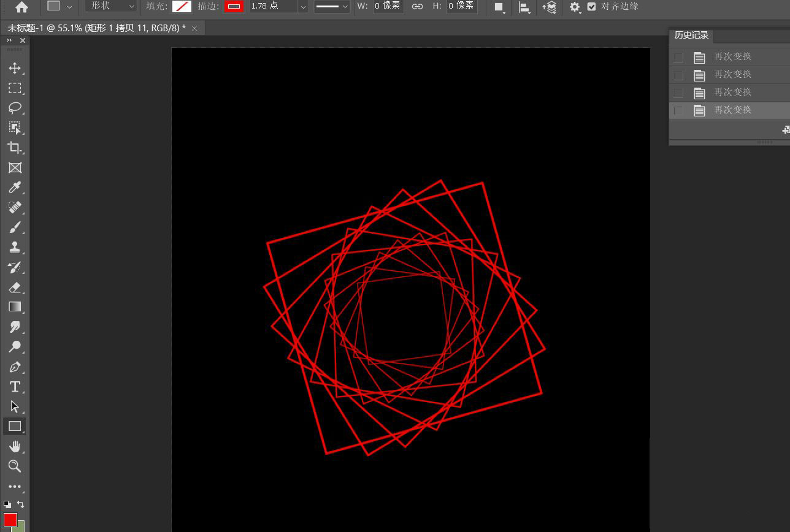Screen dimensions: 790x532
Task: Select the third 再次变换 history state
Action: pos(729,93)
